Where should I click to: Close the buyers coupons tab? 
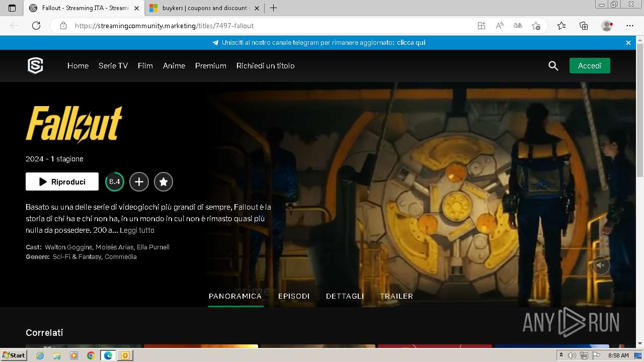click(257, 8)
